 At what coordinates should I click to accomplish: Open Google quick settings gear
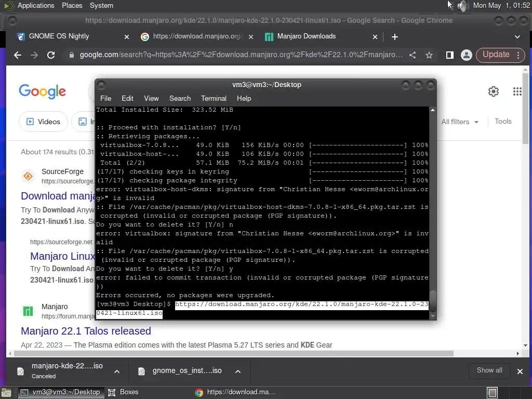click(494, 91)
